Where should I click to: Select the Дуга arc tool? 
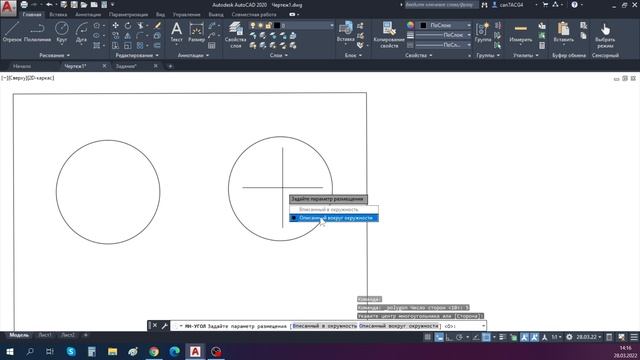(x=81, y=32)
